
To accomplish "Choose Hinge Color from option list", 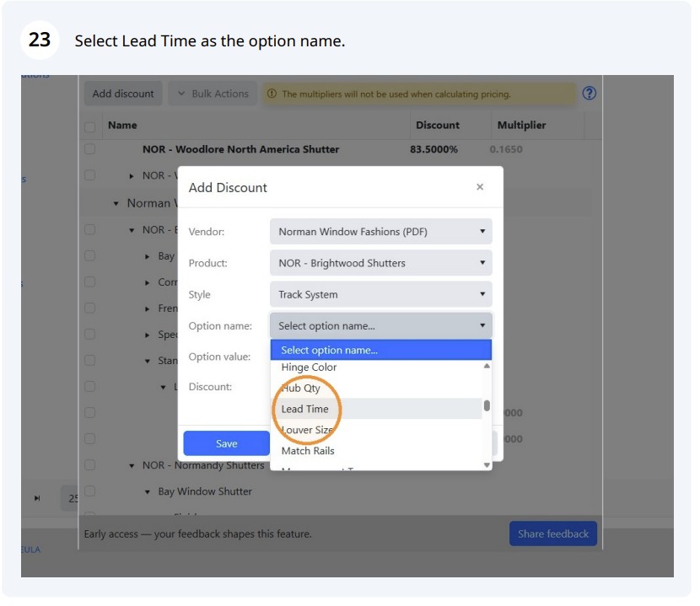I will pyautogui.click(x=376, y=367).
